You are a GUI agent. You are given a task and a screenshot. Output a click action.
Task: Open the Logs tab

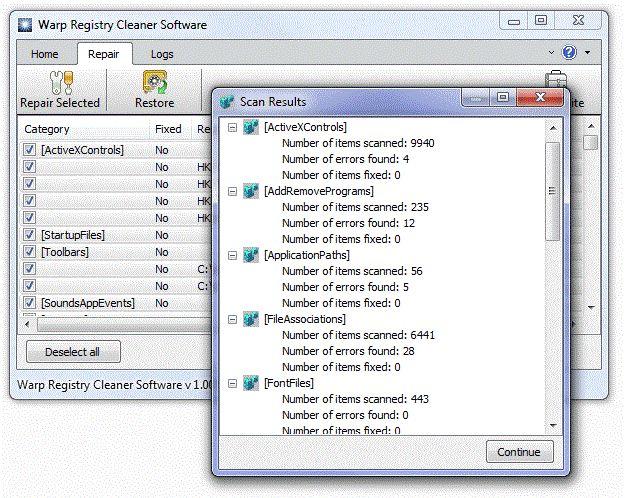coord(162,54)
